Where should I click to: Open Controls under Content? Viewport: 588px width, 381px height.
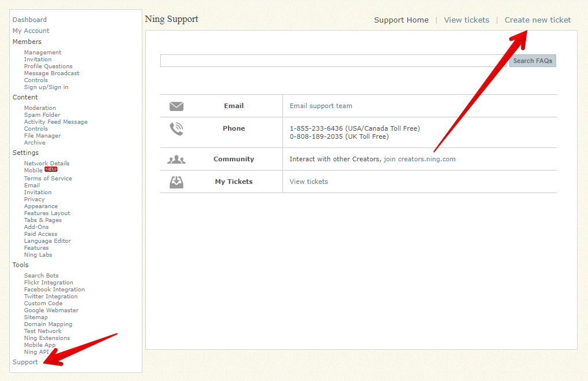tap(36, 129)
